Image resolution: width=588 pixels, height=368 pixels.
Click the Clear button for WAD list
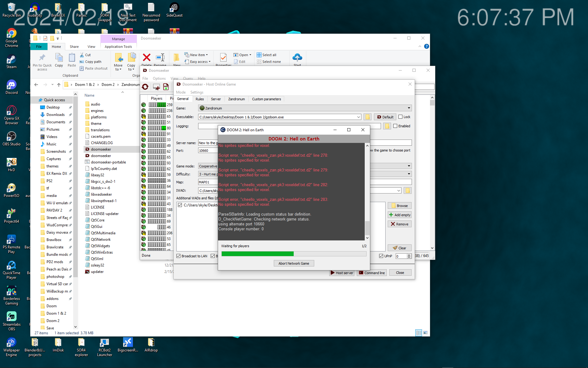click(x=400, y=248)
